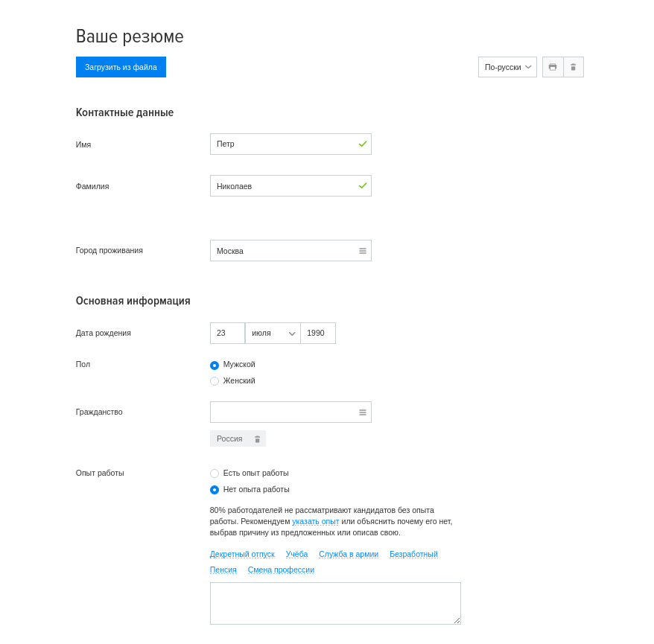Screen dimensions: 654x644
Task: Open the По-русски language dropdown
Action: tap(507, 67)
